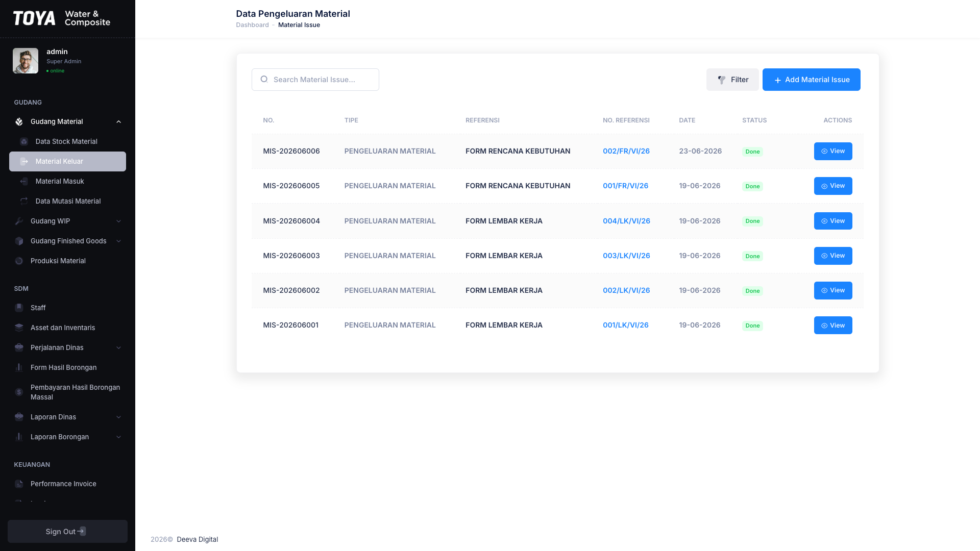Click the plus icon on Add Material Issue
980x551 pixels.
778,80
